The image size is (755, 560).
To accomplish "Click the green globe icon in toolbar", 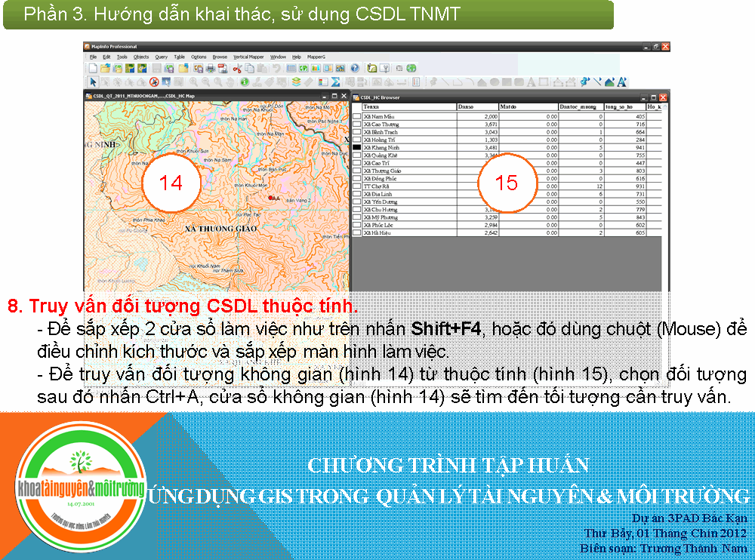I will pos(411,68).
